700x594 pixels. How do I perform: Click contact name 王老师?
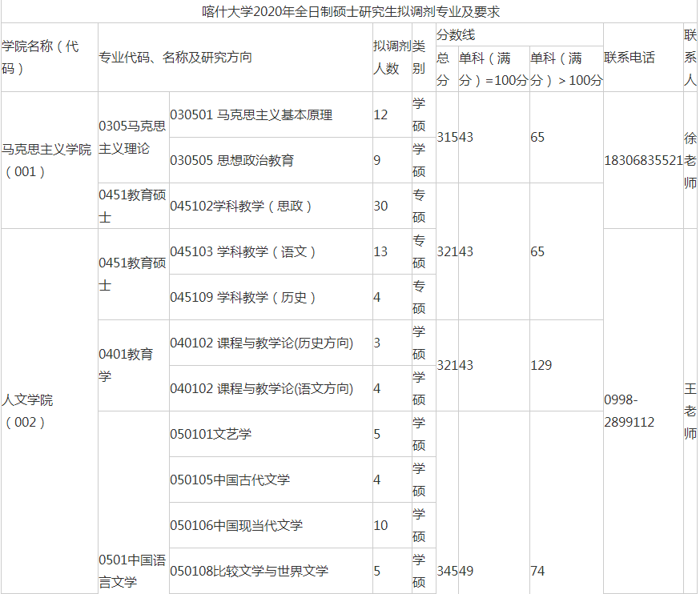coord(690,411)
